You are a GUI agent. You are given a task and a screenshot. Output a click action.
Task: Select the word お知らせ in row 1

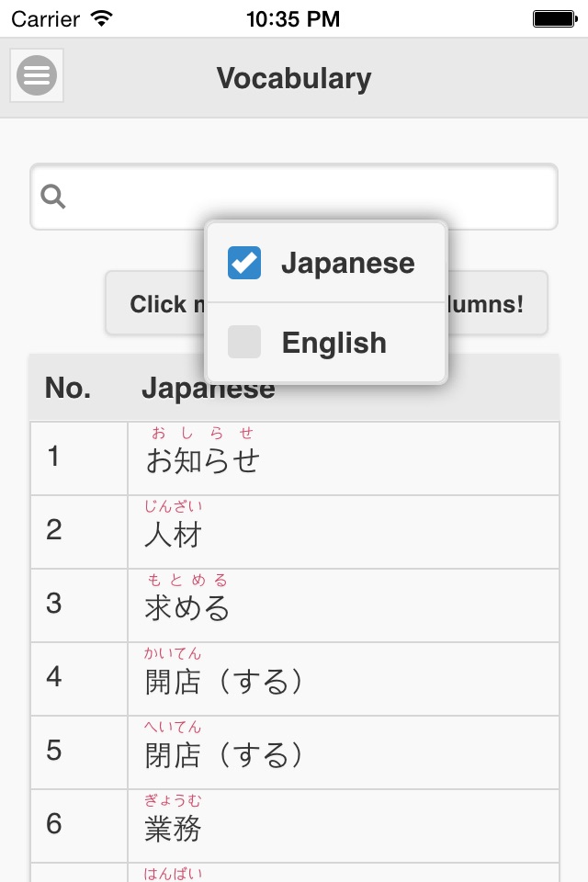[x=202, y=460]
